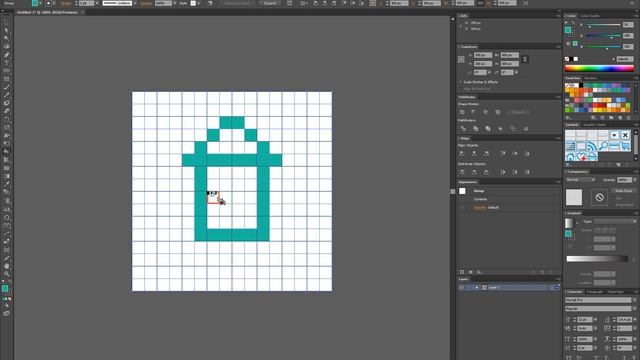
Task: Click Vertical Distribute Top icon
Action: point(462,172)
